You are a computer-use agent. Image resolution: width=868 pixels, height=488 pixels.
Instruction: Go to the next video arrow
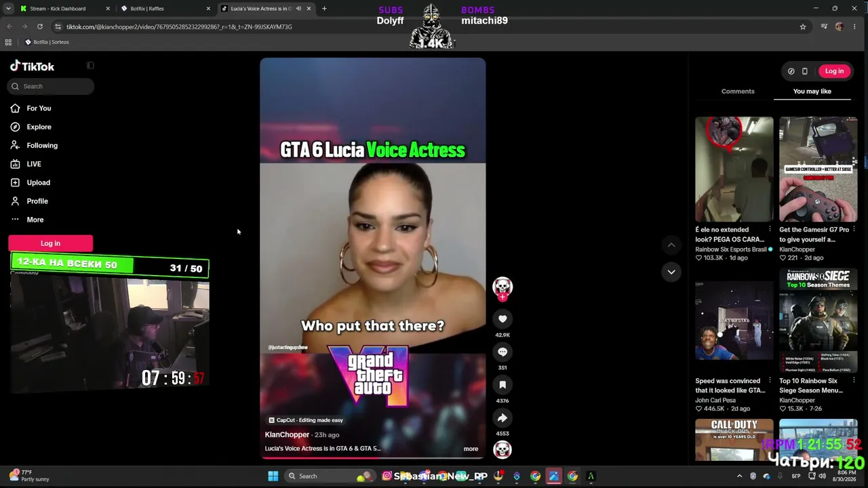(x=671, y=272)
